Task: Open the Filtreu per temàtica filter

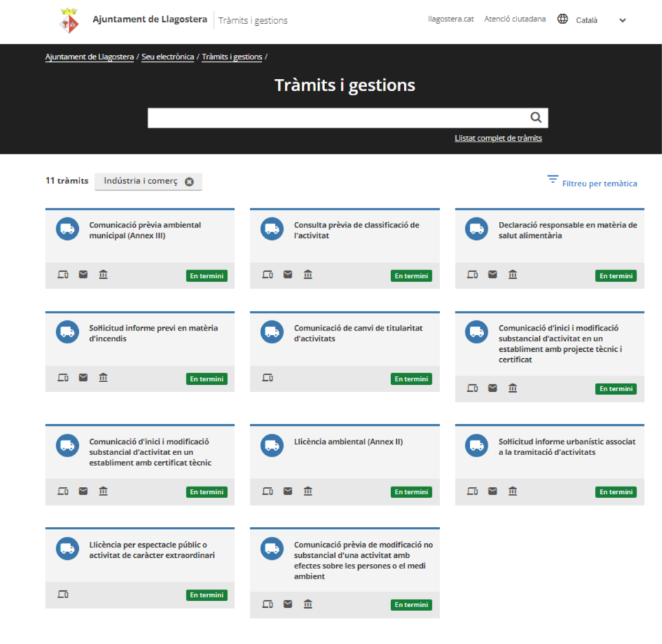Action: click(592, 183)
